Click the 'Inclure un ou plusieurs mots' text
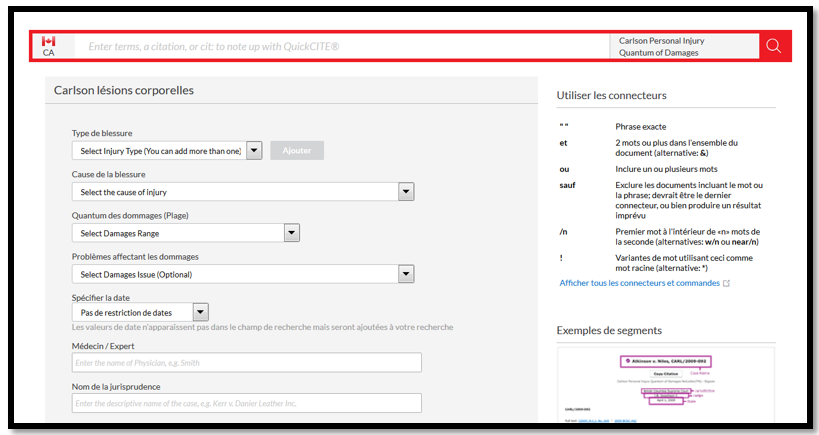This screenshot has height=435, width=819. [666, 169]
